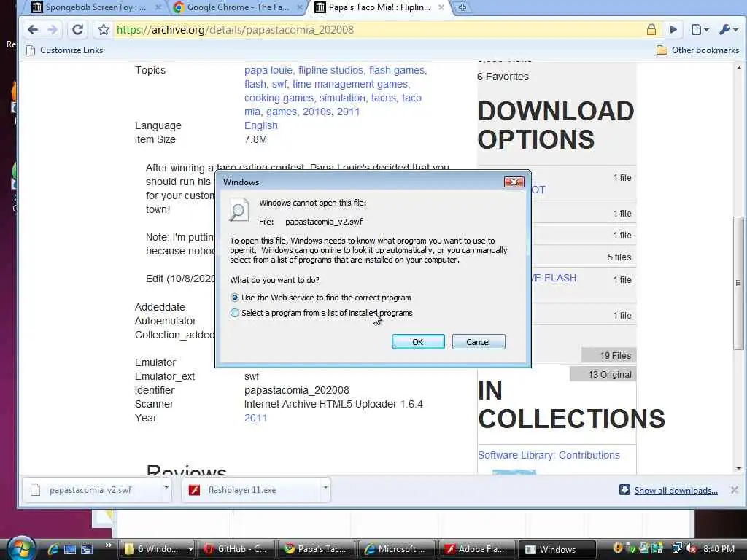Close the Papa's Taco Mia tab
Screen dimensions: 747x560
click(441, 7)
